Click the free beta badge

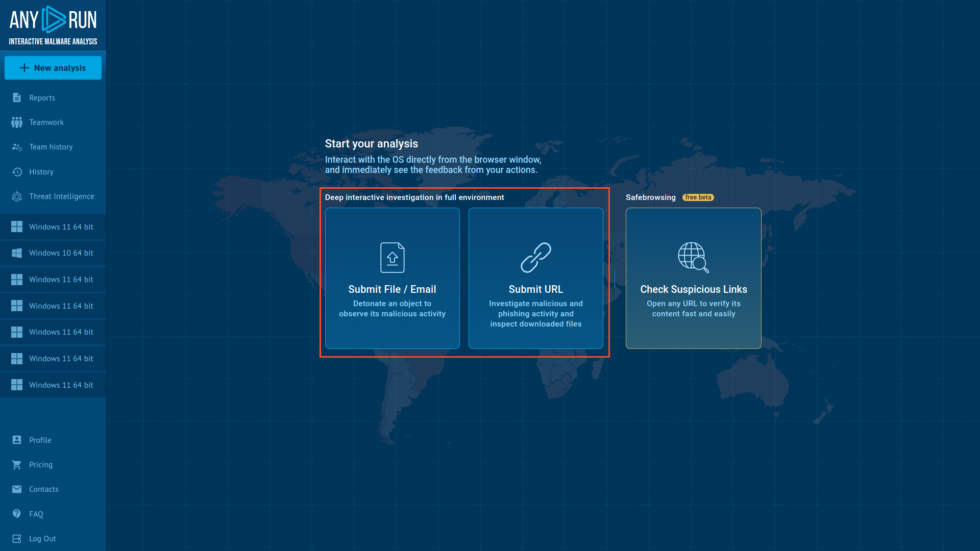[698, 197]
